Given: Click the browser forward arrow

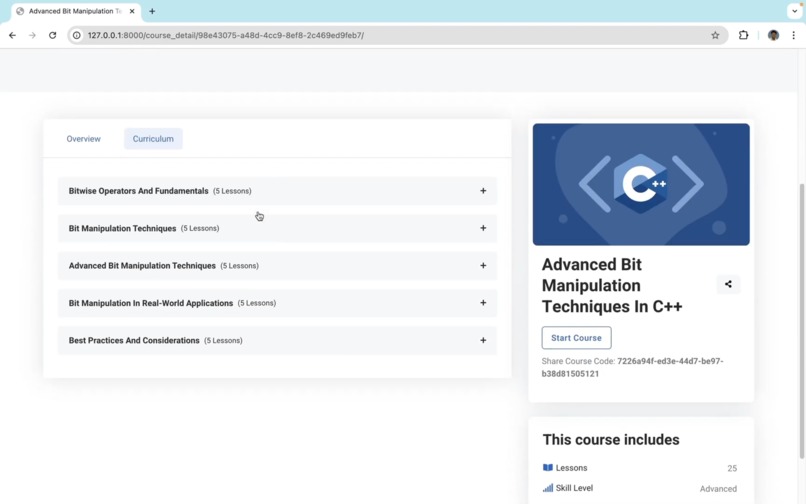Looking at the screenshot, I should (32, 35).
